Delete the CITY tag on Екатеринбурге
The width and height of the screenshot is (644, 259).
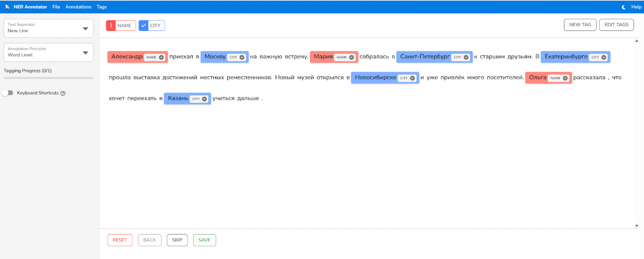(x=603, y=57)
